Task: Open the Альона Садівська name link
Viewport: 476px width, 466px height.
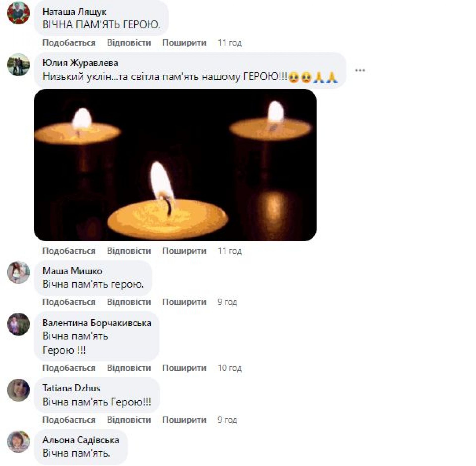Action: (x=81, y=440)
